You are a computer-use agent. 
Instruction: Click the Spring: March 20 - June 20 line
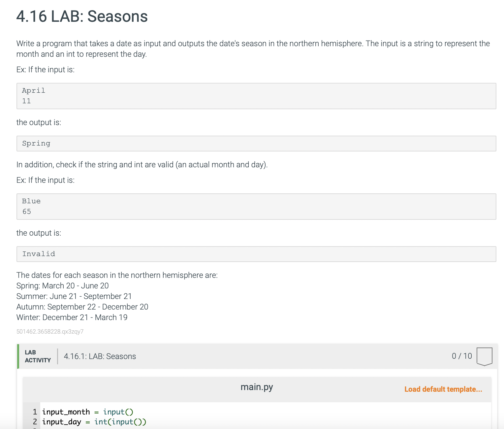click(x=62, y=286)
